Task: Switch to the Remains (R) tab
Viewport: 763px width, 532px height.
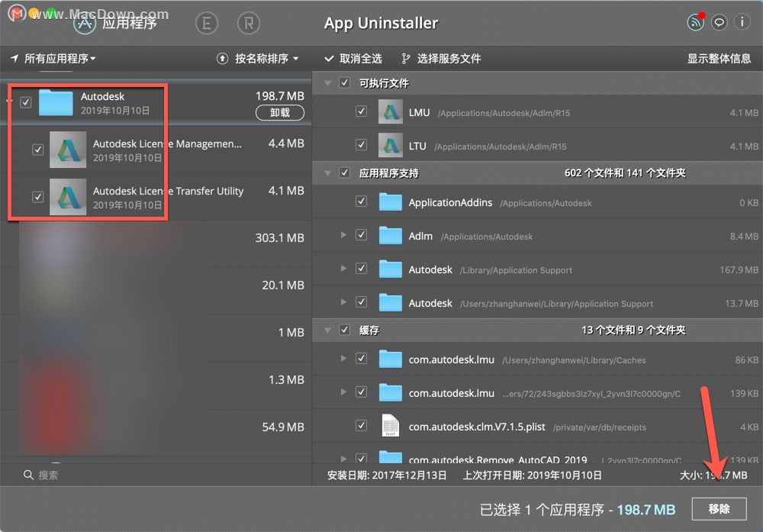Action: (249, 23)
